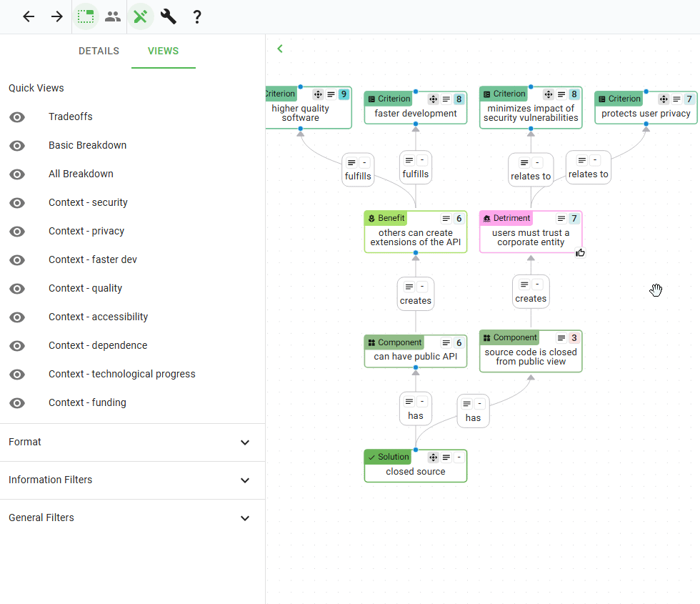
Task: Toggle the dashed-rectangle layout icon
Action: 85,17
